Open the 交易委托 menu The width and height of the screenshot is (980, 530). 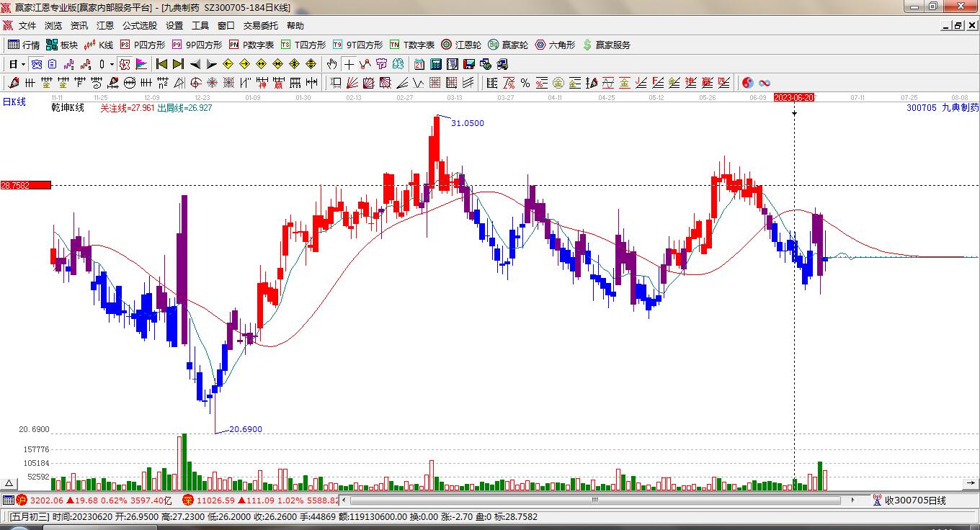coord(260,26)
